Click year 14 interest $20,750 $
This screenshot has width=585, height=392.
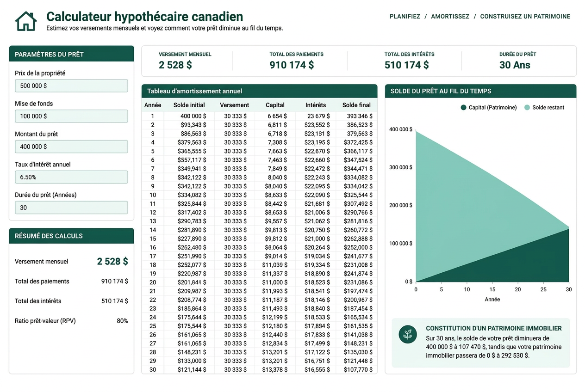pos(317,230)
